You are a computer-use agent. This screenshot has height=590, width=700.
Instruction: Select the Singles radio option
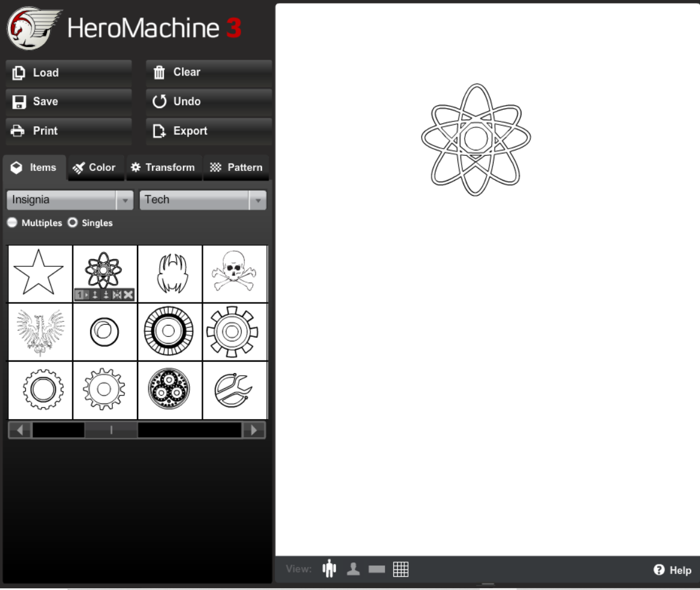[72, 223]
